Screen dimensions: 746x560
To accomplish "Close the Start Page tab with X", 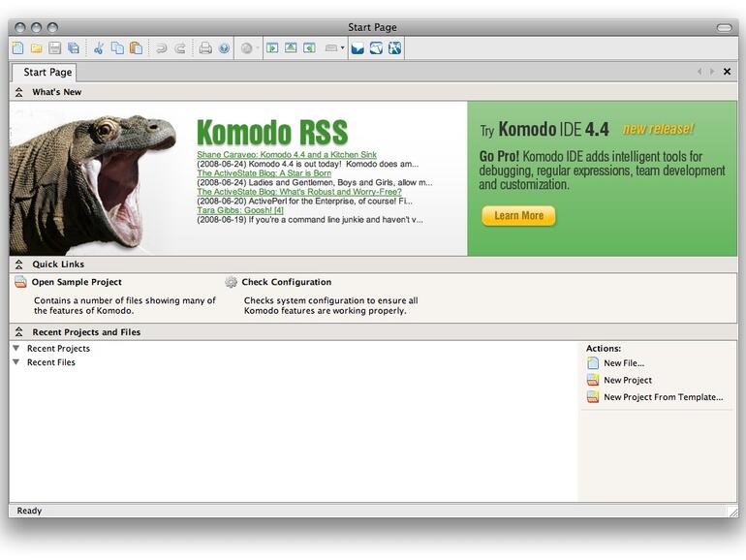I will (x=727, y=72).
